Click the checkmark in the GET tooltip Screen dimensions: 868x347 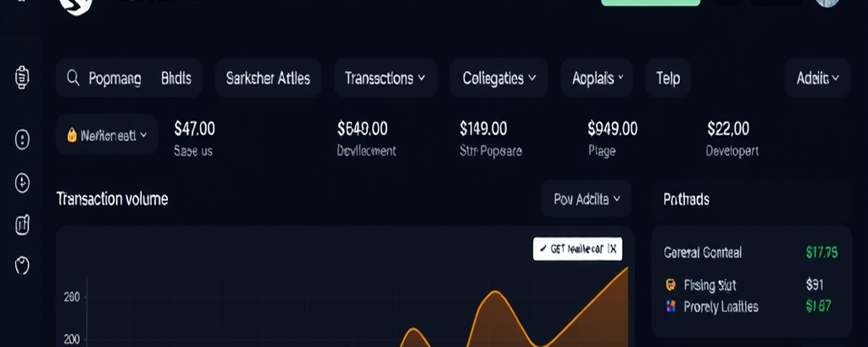[544, 249]
